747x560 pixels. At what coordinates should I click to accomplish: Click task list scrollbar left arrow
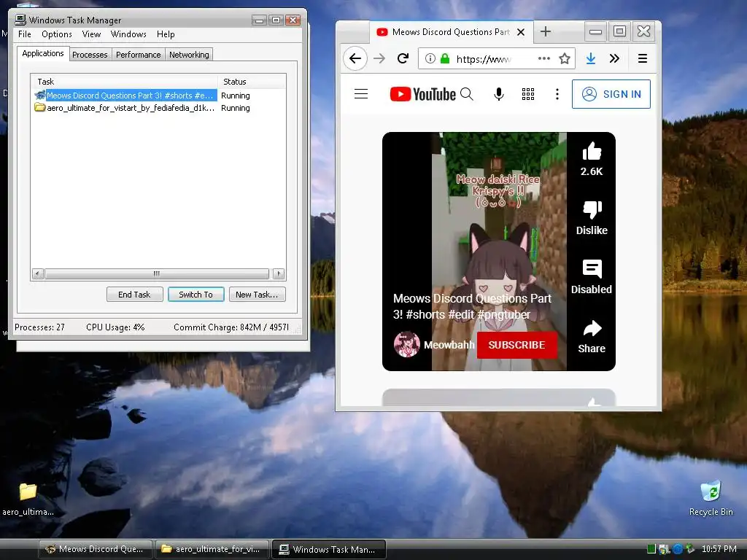click(38, 273)
